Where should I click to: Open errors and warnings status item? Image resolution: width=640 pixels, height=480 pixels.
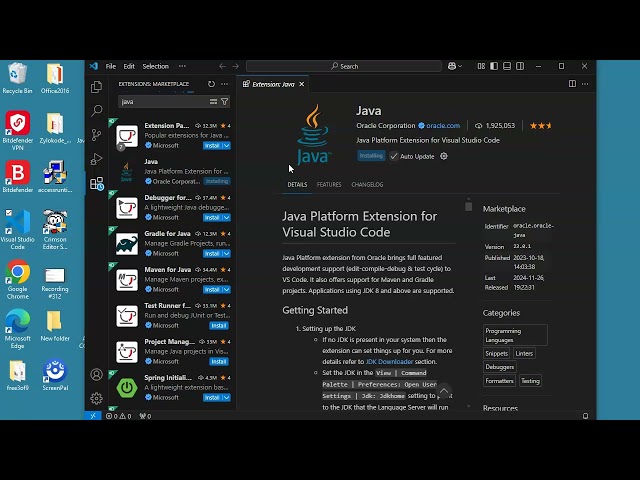click(118, 416)
